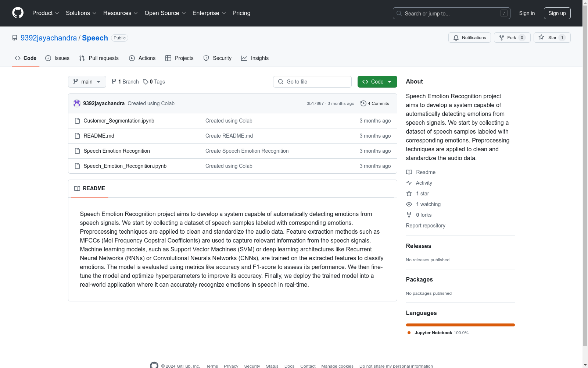Click the file icon for Speech Emotion Recognition

tap(77, 151)
